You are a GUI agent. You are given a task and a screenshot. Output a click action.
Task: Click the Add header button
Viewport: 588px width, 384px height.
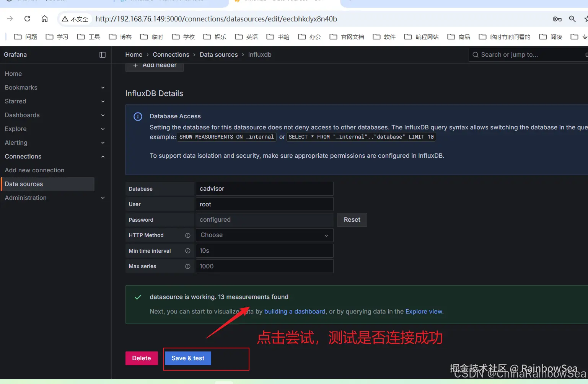point(155,66)
